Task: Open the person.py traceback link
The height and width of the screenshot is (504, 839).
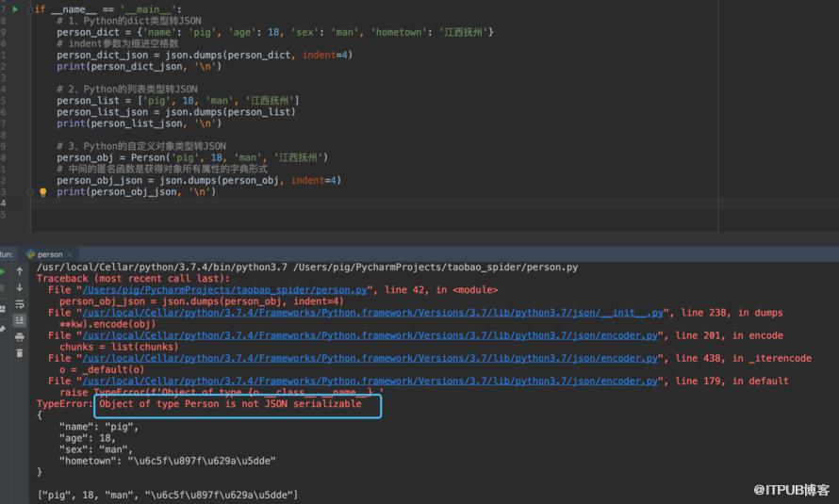Action: coord(224,289)
